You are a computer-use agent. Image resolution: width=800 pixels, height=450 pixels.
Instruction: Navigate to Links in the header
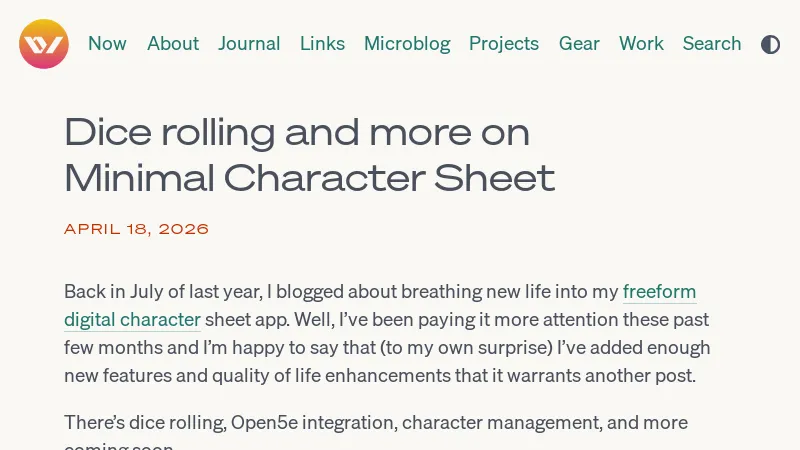click(x=322, y=44)
